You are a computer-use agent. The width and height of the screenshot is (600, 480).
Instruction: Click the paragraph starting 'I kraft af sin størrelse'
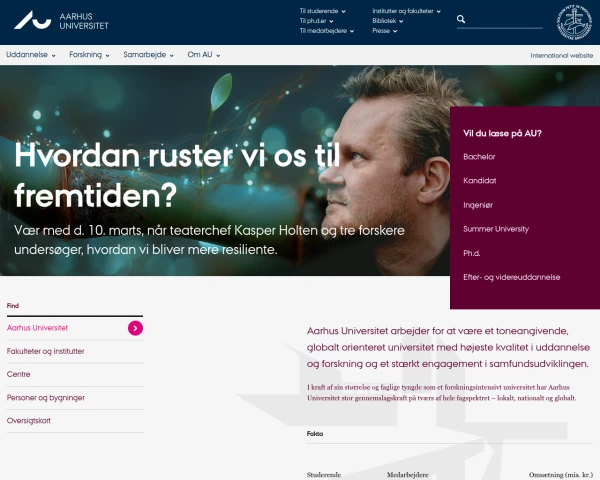point(441,392)
